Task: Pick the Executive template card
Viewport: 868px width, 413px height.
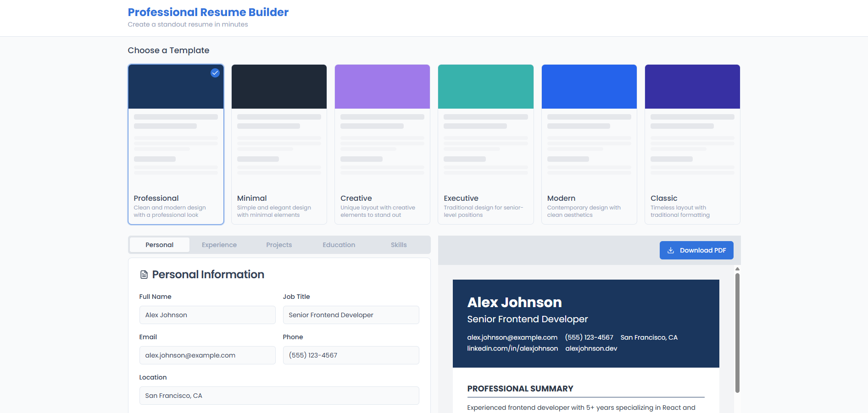Action: tap(486, 144)
